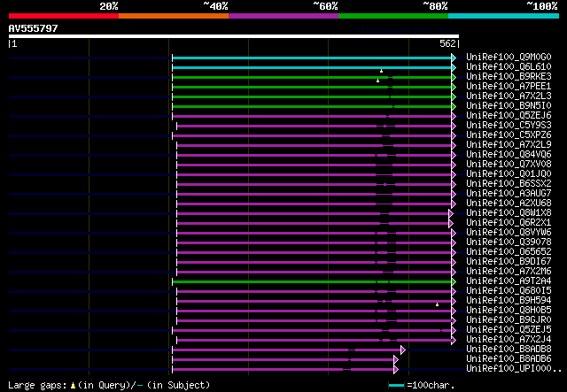Click yellow query gap marker above B9RKE3 bar

(x=381, y=71)
